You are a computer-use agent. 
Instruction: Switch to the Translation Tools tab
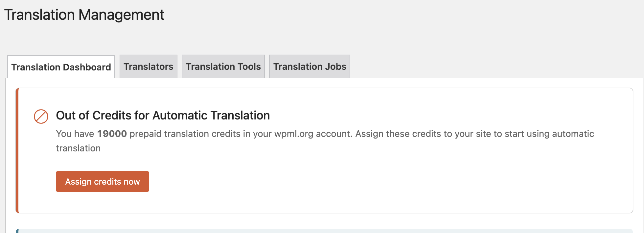[223, 66]
